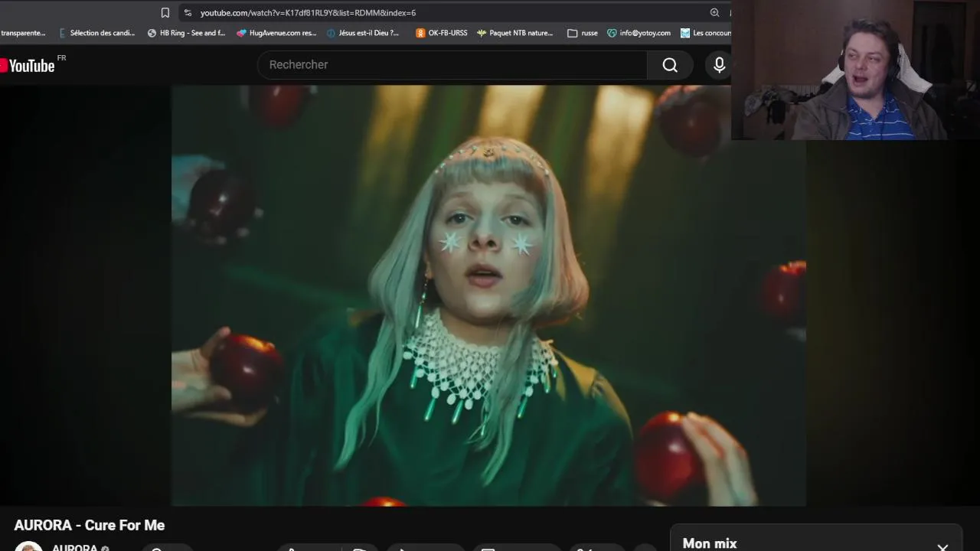Open the 'HB Ring - See and f...' bookmark
Viewport: 980px width, 551px height.
(x=186, y=33)
